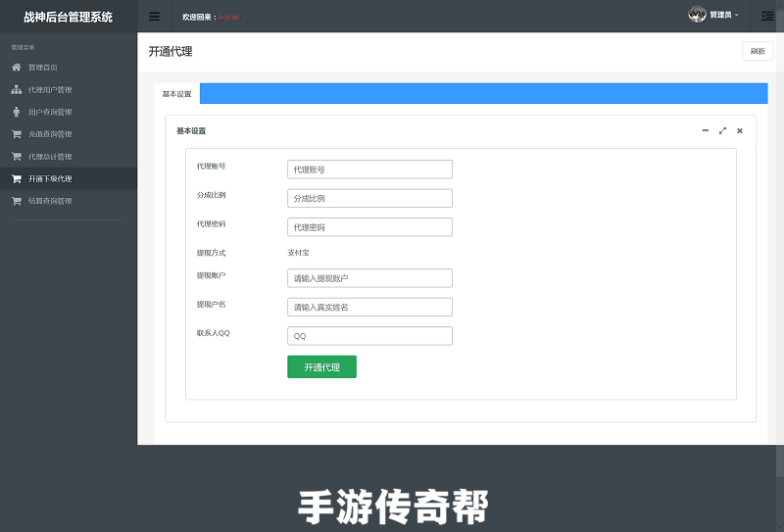Click sitemap icon beside 代理用户管理
The height and width of the screenshot is (532, 784).
[17, 89]
